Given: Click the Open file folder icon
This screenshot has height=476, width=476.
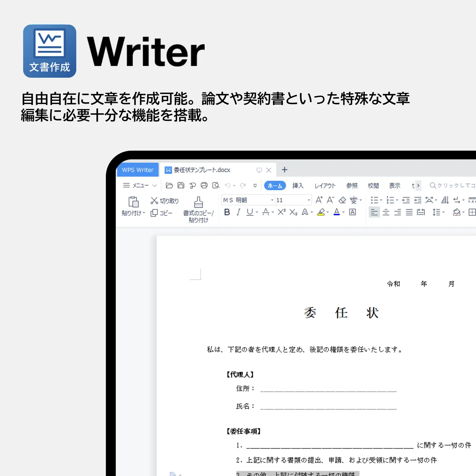Looking at the screenshot, I should coord(169,185).
